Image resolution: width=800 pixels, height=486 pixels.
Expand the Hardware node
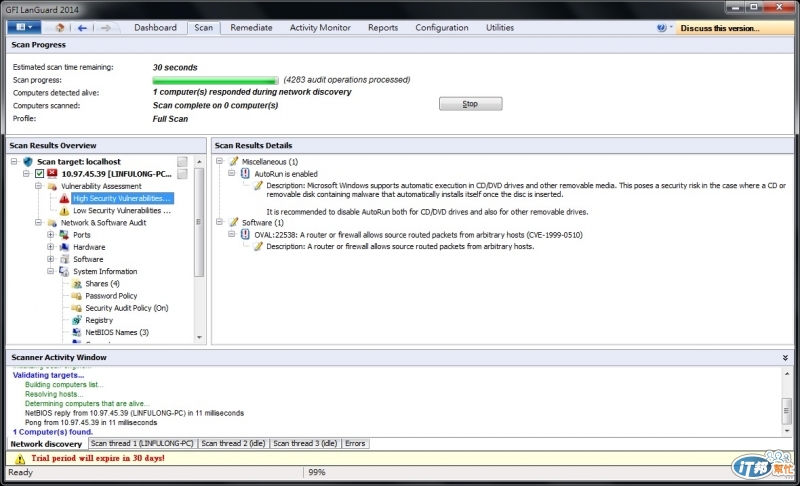(51, 247)
